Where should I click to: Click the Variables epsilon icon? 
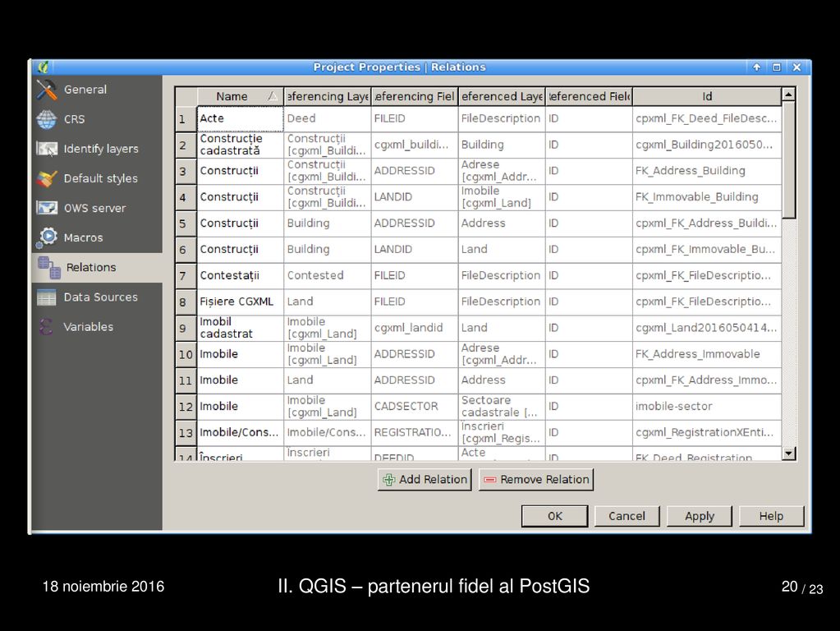[46, 326]
